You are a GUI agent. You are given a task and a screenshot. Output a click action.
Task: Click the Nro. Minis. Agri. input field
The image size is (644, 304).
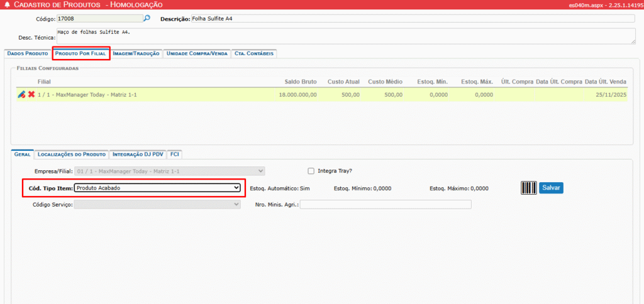pos(385,204)
